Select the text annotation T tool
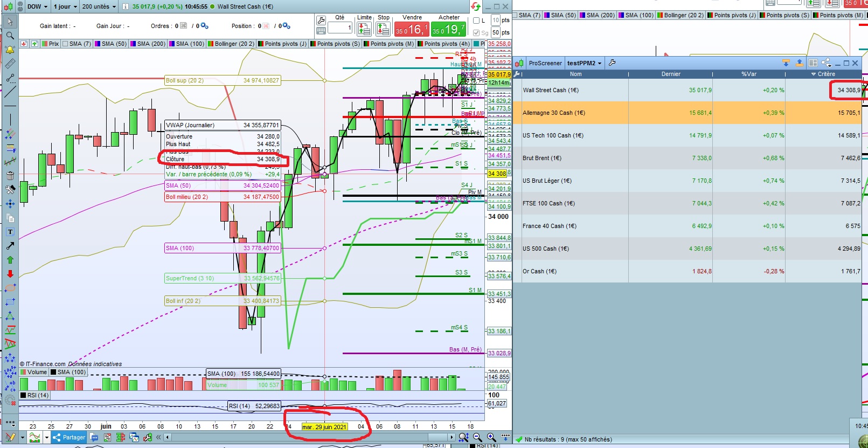The image size is (868, 448). tap(10, 232)
